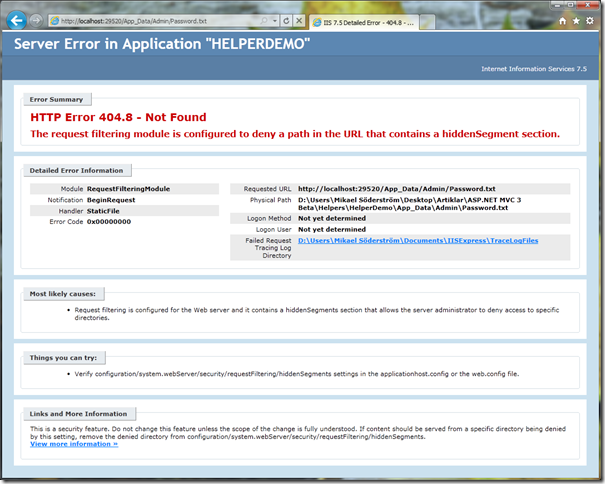Open Tools with the gear icon
Viewport: 605px width, 484px height.
pyautogui.click(x=590, y=21)
